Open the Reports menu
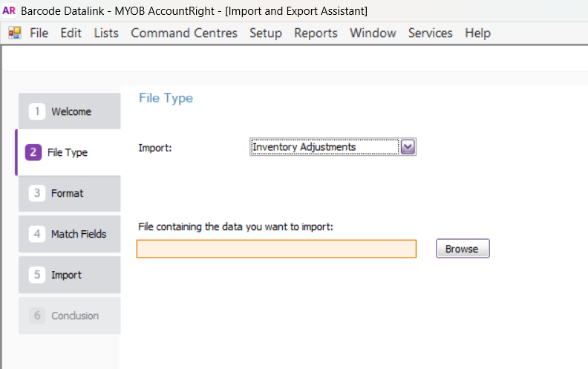 coord(316,33)
